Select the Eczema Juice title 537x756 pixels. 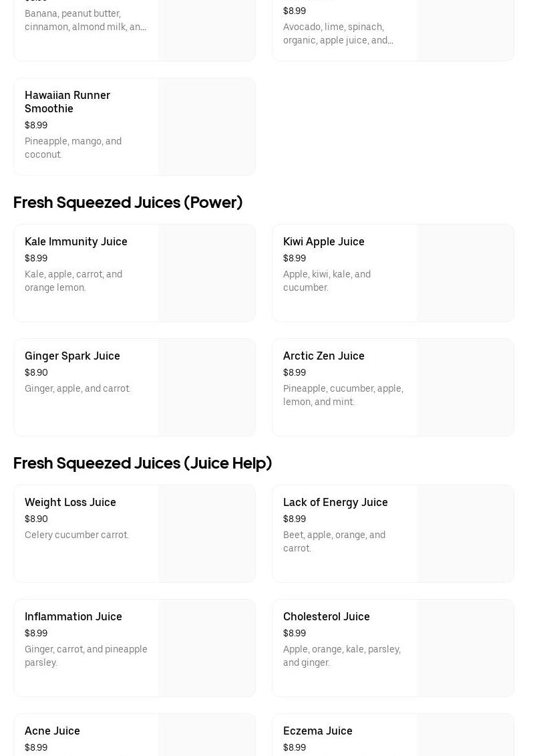click(318, 731)
